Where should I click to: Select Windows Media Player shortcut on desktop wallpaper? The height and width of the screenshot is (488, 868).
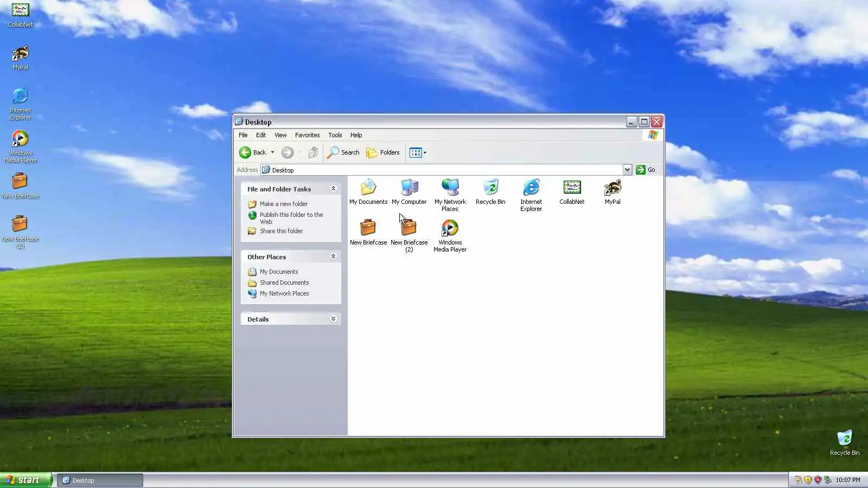(20, 146)
